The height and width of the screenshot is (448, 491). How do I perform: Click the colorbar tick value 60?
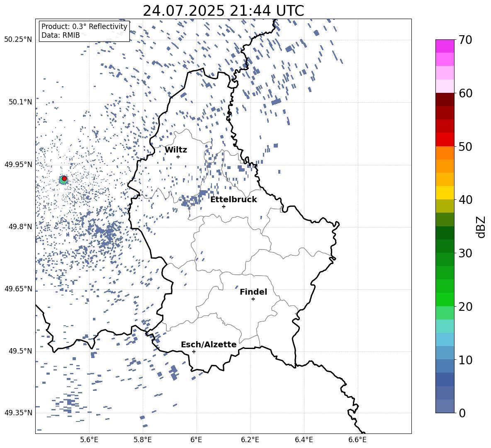tap(465, 93)
